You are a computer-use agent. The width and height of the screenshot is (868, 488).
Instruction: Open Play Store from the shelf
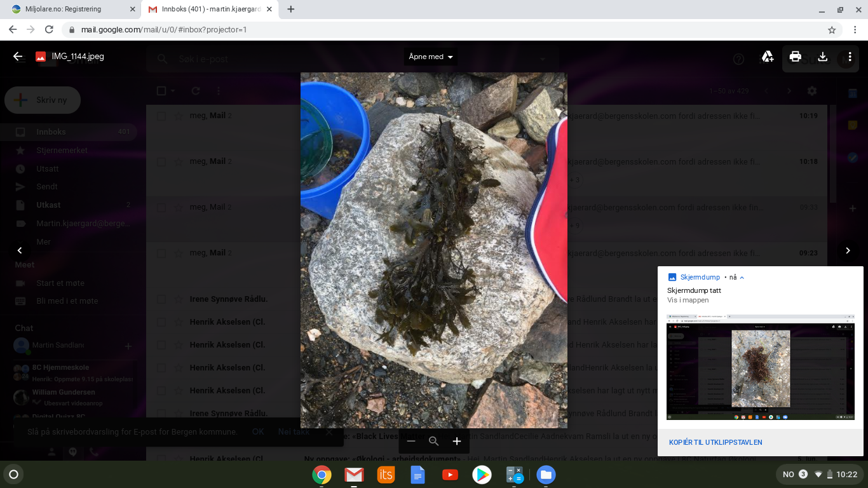coord(482,475)
